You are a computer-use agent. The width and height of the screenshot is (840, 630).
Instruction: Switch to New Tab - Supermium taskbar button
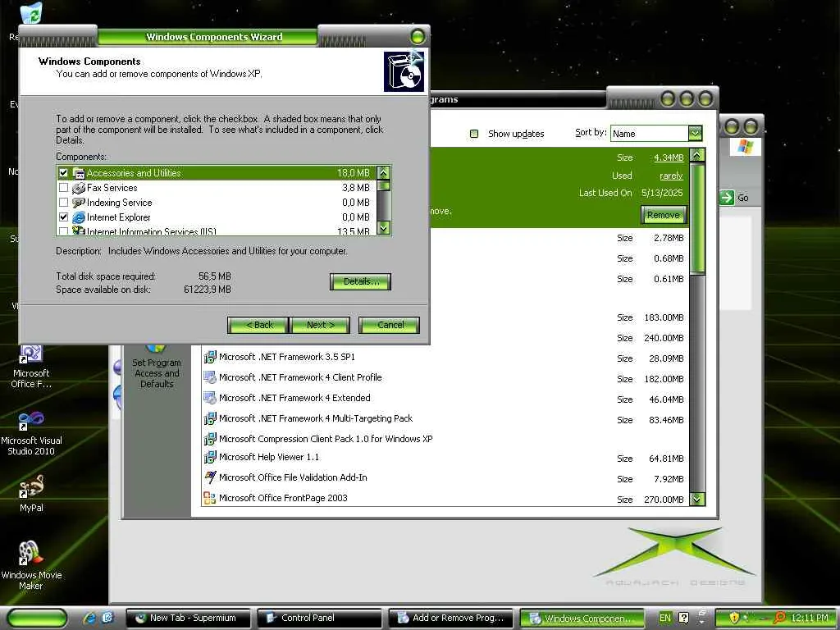click(188, 619)
